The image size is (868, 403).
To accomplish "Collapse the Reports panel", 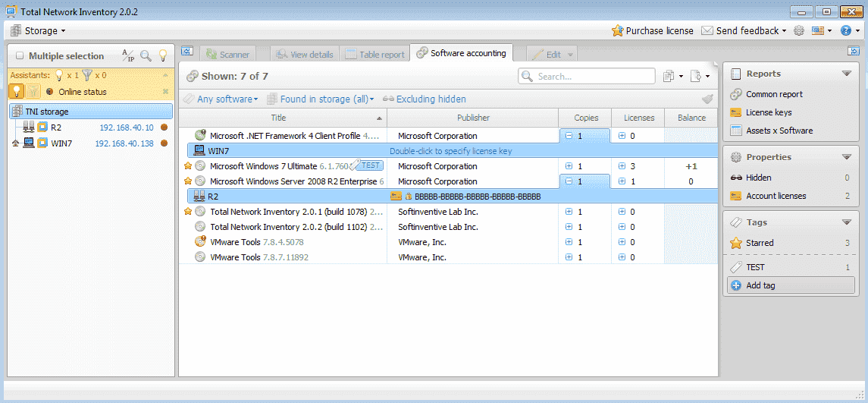I will coord(846,74).
